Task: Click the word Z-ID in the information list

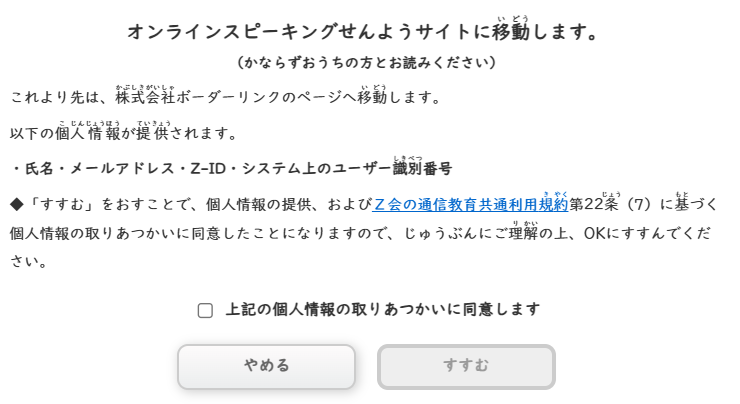Action: point(208,168)
